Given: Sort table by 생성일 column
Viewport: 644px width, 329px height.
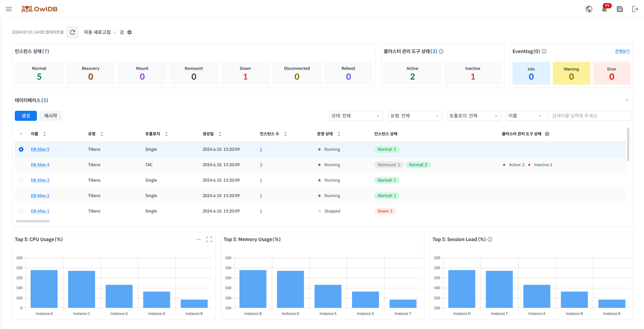Looking at the screenshot, I should 220,134.
